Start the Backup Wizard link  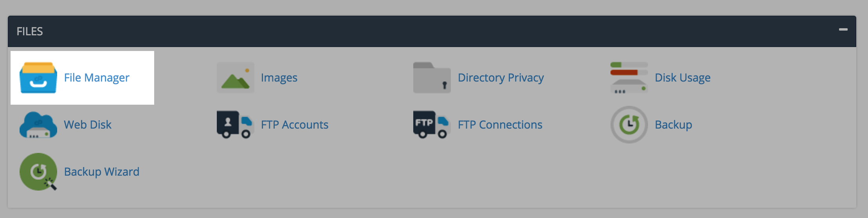102,172
